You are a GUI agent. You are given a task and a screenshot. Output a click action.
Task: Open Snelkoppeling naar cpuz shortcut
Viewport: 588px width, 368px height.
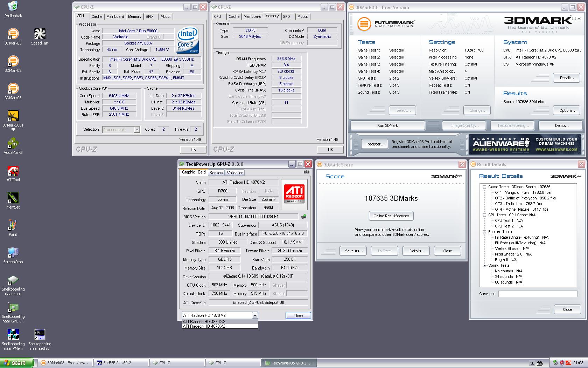point(13,285)
